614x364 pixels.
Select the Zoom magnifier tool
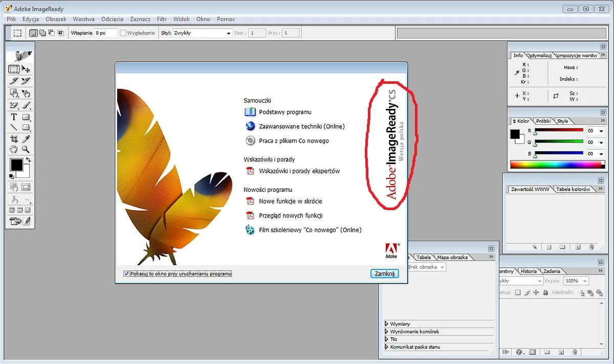pos(26,149)
